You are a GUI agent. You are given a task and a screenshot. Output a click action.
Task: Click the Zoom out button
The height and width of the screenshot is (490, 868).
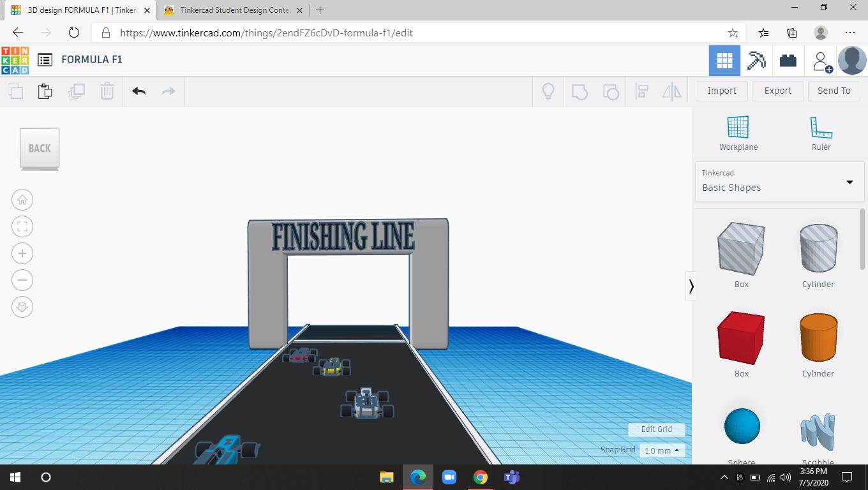pos(22,280)
